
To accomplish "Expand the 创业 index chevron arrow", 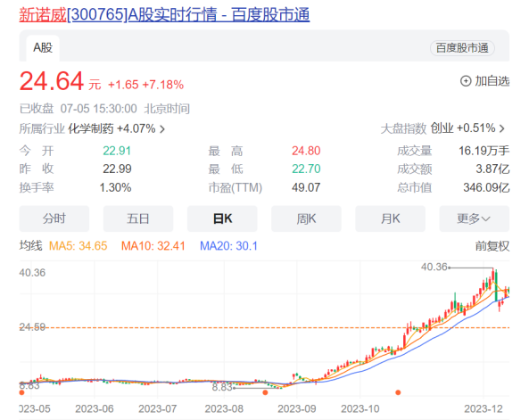I will point(502,128).
